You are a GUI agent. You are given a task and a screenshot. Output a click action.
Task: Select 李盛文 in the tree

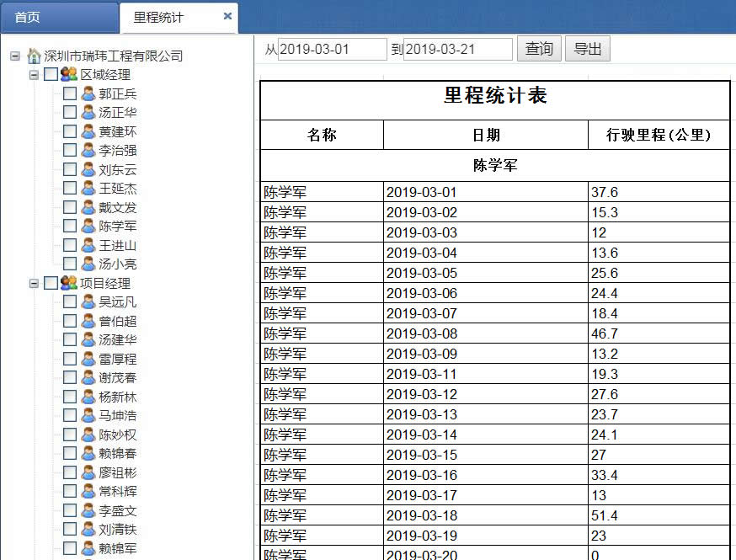click(117, 510)
